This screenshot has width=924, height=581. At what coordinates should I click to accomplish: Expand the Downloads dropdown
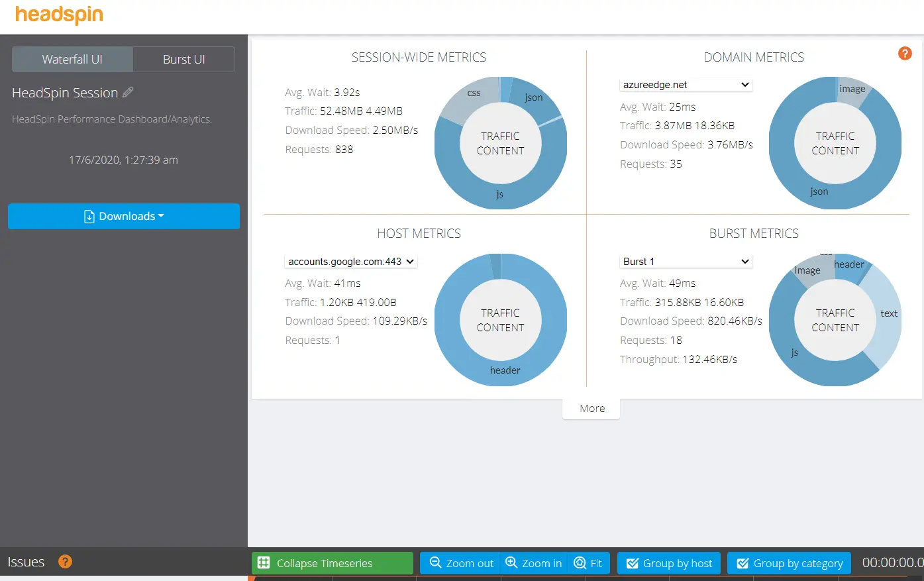(x=123, y=216)
